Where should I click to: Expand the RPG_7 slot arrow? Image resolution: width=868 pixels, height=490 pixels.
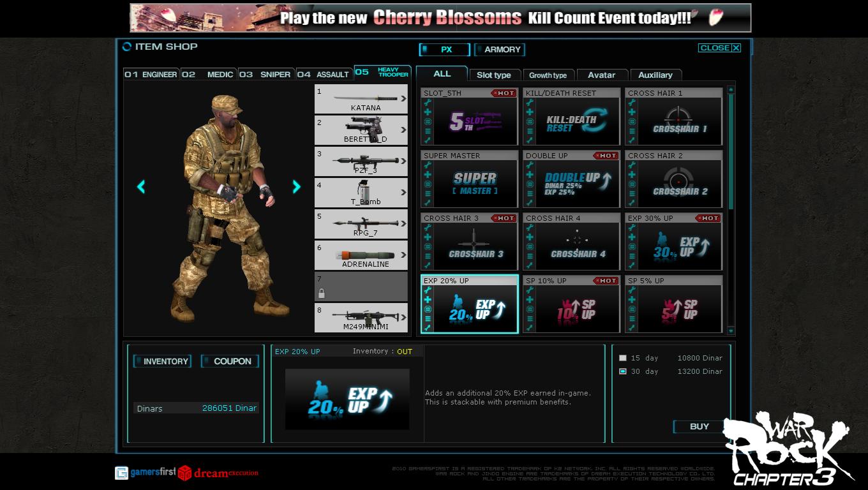(403, 224)
